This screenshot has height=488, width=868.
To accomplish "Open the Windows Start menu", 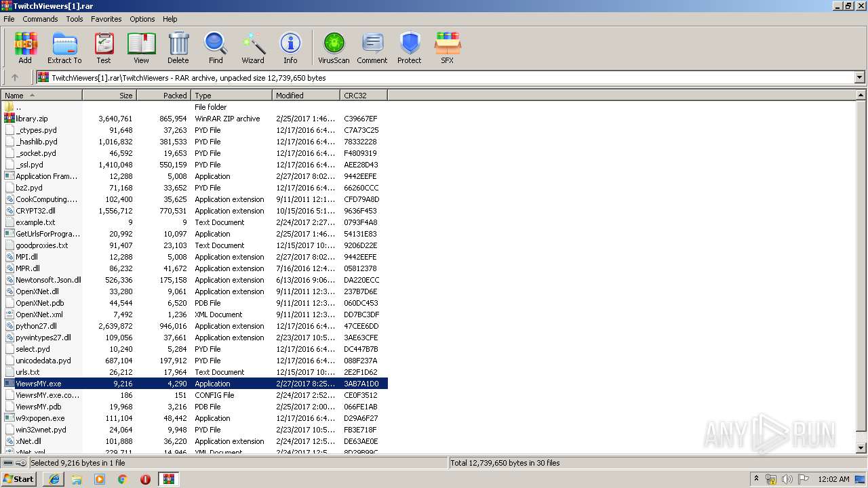I will tap(19, 479).
